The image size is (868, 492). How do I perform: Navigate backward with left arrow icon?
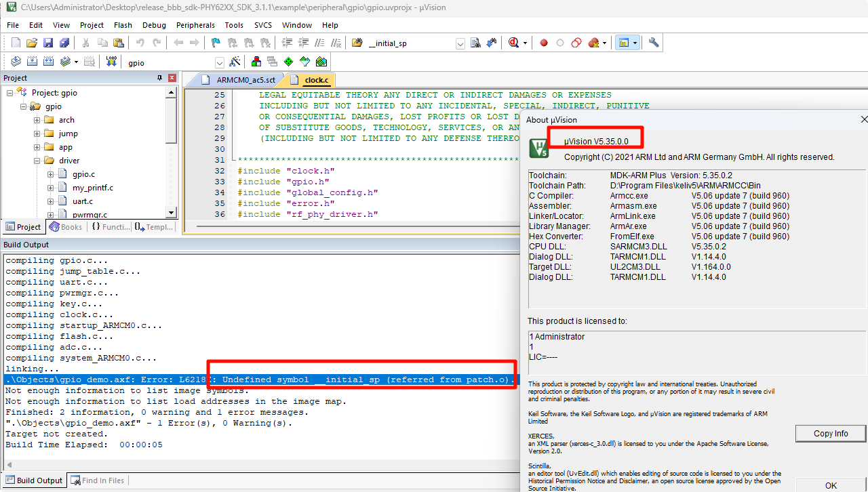click(x=178, y=43)
